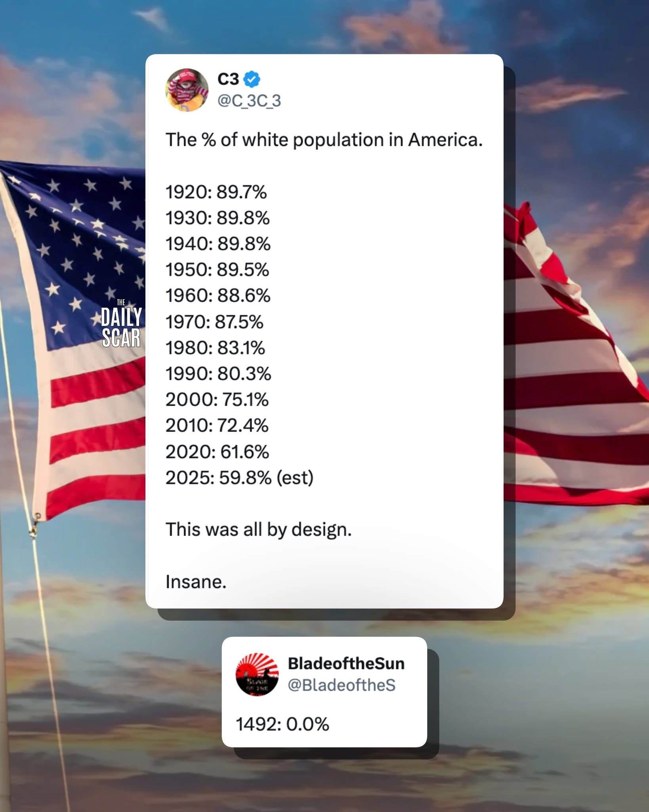649x812 pixels.
Task: Click the "2010: 72.4%" line
Action: [217, 426]
